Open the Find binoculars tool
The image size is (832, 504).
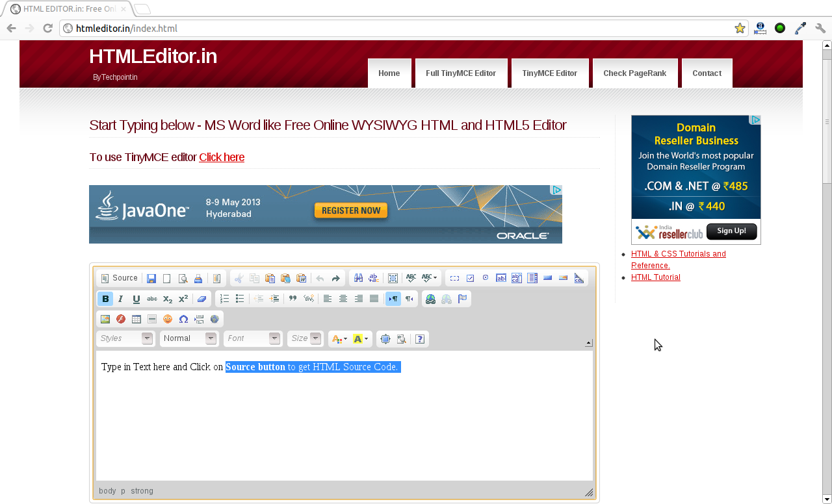point(358,279)
